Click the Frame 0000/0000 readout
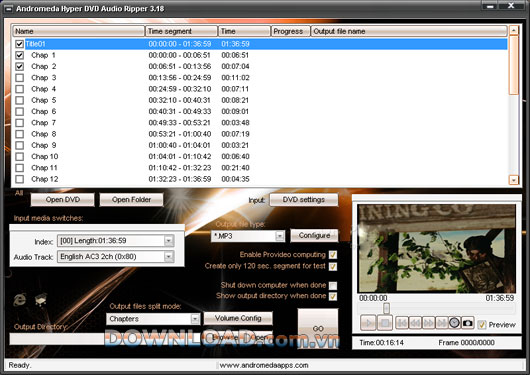Screen dimensions: 530x375 click(x=466, y=343)
